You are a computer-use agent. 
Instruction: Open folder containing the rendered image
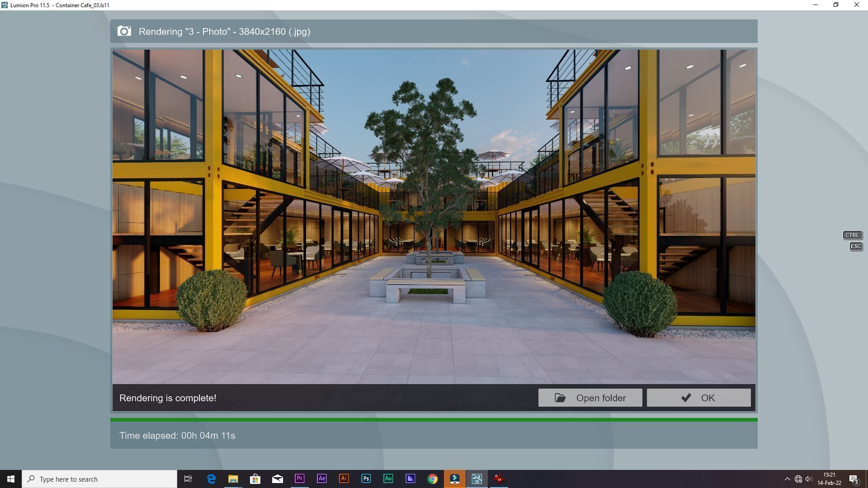pos(590,398)
